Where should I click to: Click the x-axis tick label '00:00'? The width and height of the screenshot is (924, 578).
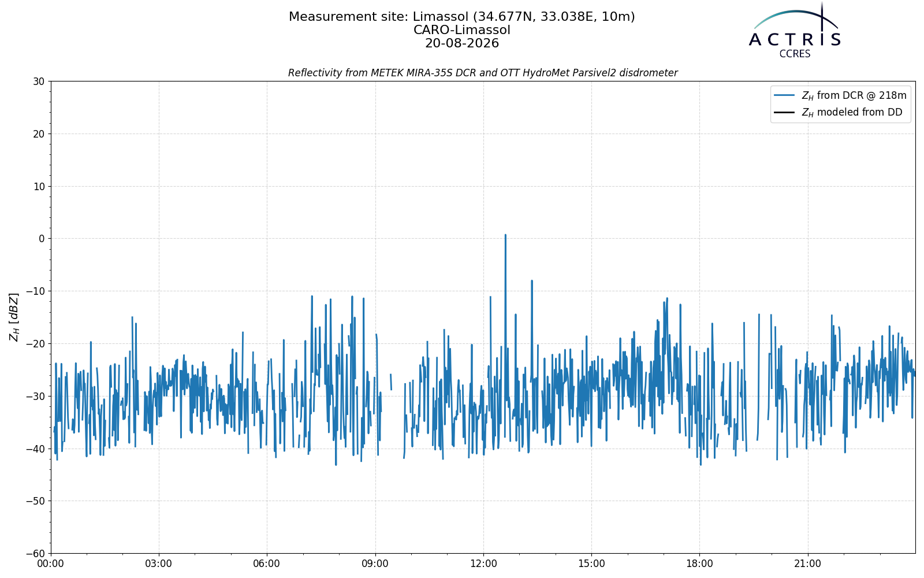point(51,564)
